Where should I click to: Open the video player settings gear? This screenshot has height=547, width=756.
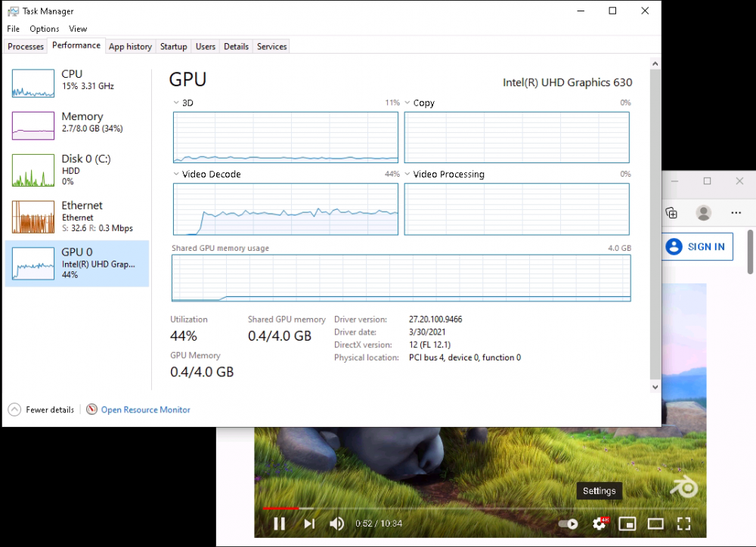(600, 524)
